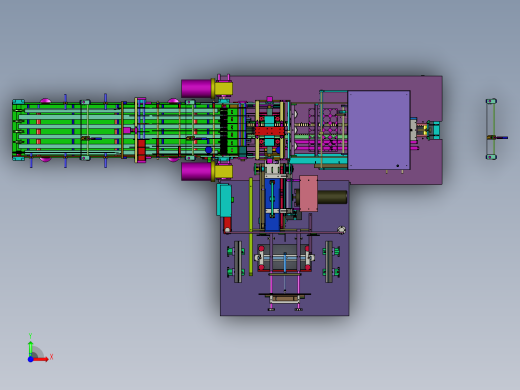Click the blue origin ball of triad
Image resolution: width=520 pixels, height=390 pixels.
coord(30,359)
